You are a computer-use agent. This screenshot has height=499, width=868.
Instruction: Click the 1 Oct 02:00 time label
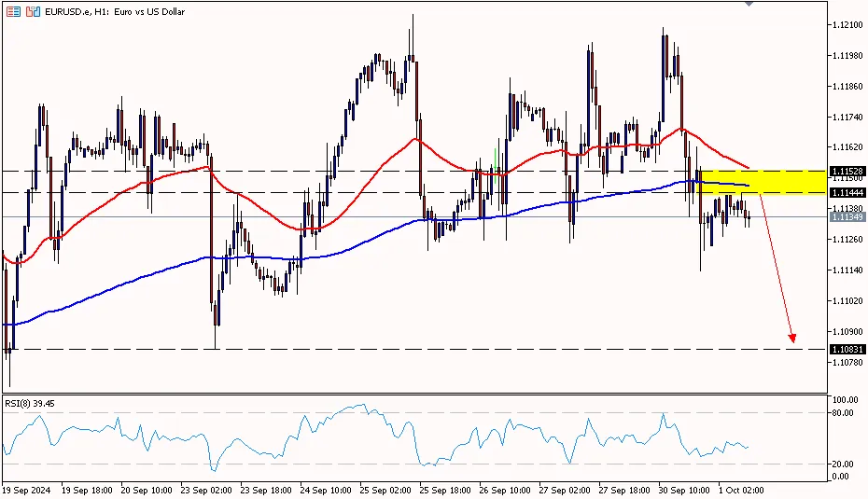[x=741, y=491]
